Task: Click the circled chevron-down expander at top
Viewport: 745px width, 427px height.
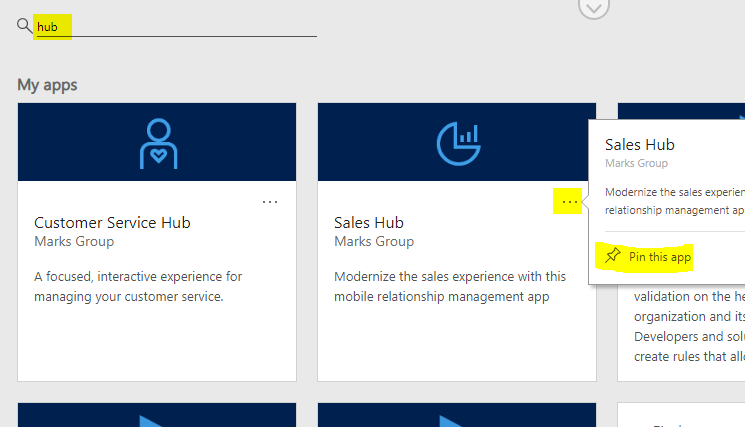Action: [593, 8]
